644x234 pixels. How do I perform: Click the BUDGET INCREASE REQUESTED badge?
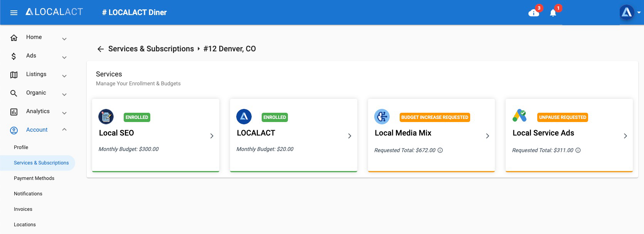pos(435,117)
